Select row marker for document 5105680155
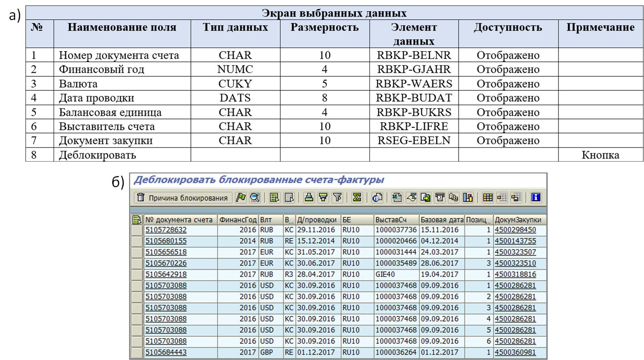 pos(137,241)
